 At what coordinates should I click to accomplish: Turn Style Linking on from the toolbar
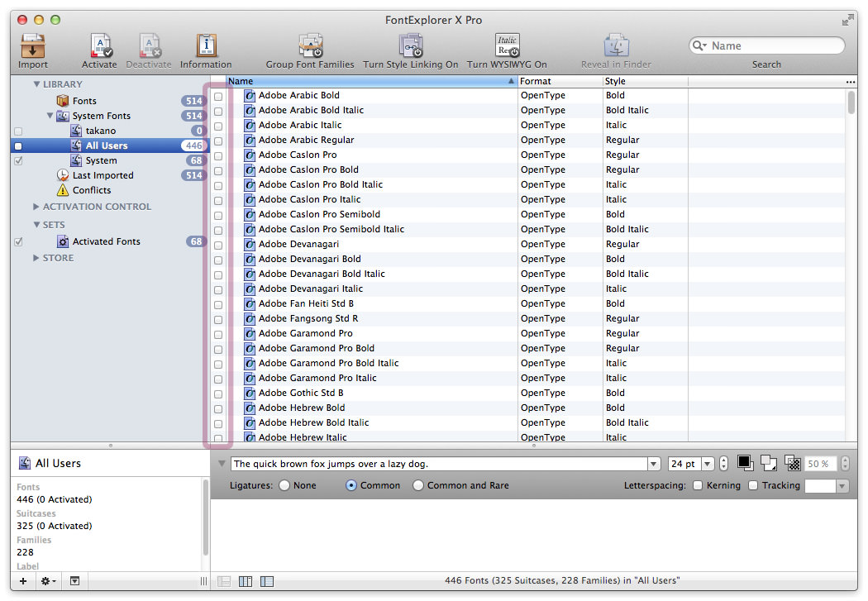point(411,46)
